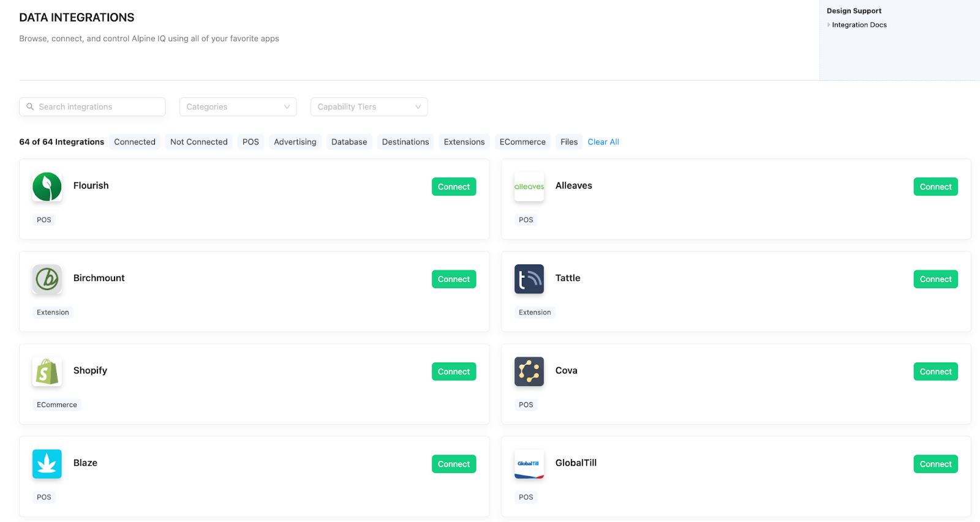Click the POS tag on GlobalTill card

click(526, 497)
